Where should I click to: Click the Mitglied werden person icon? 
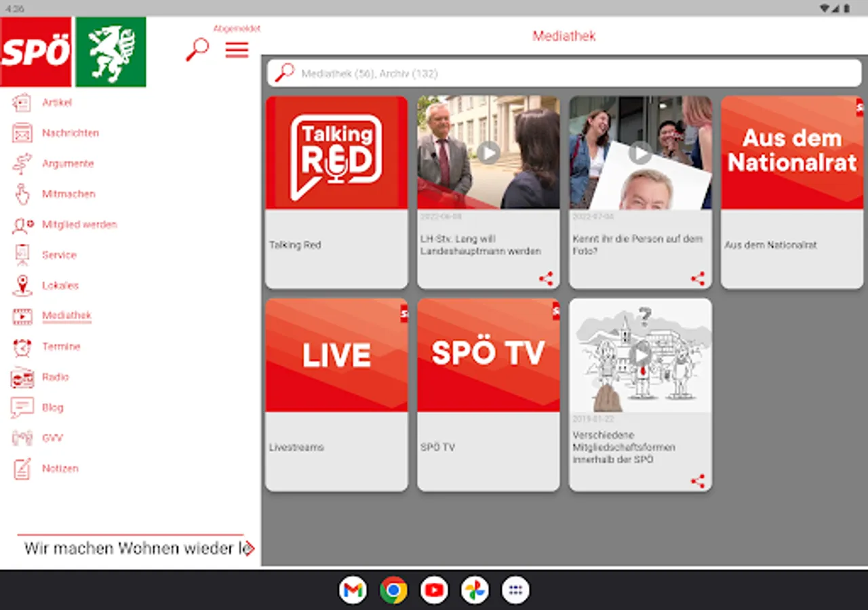pos(22,224)
